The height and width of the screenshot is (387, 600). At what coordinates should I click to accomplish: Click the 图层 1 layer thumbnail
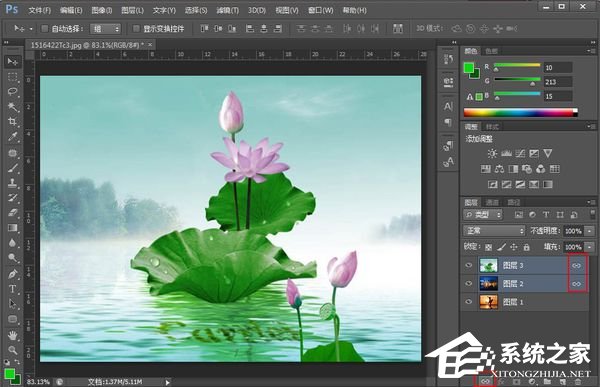click(x=489, y=302)
